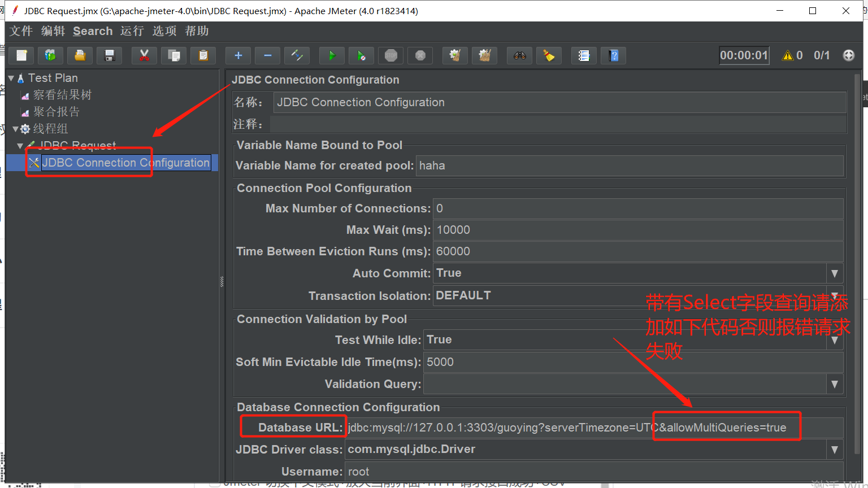The image size is (868, 488).
Task: Open the Search binoculars icon
Action: tap(519, 55)
